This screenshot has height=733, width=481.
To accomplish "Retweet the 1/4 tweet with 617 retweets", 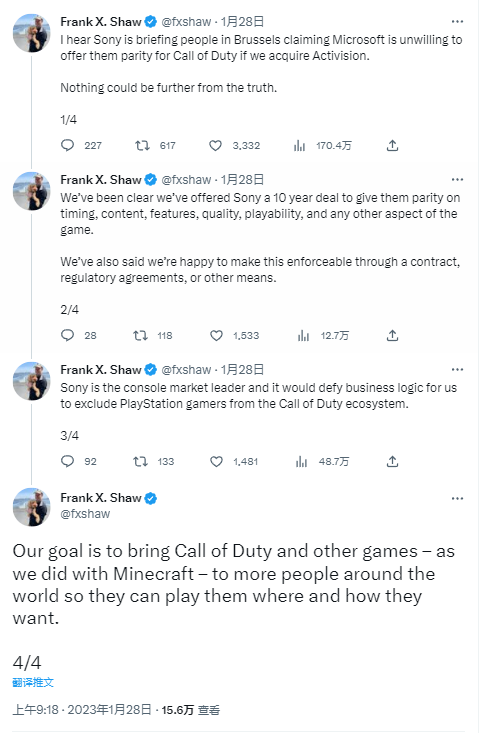I will coord(142,145).
